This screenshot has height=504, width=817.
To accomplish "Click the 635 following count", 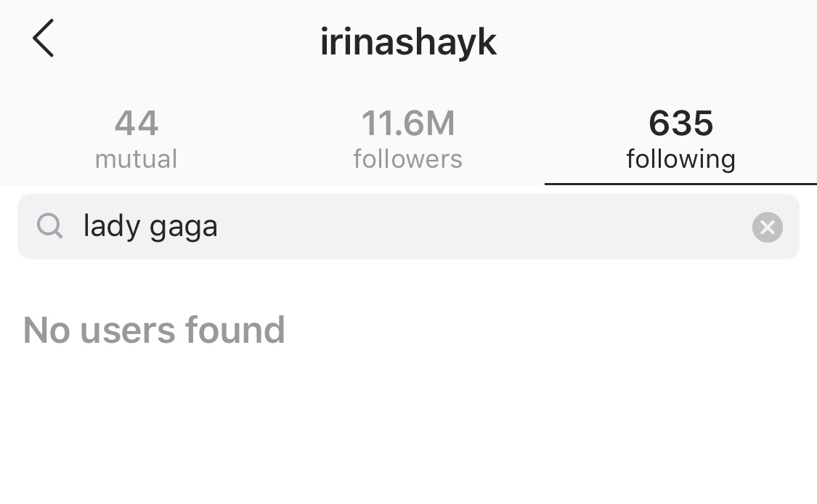I will click(x=680, y=123).
